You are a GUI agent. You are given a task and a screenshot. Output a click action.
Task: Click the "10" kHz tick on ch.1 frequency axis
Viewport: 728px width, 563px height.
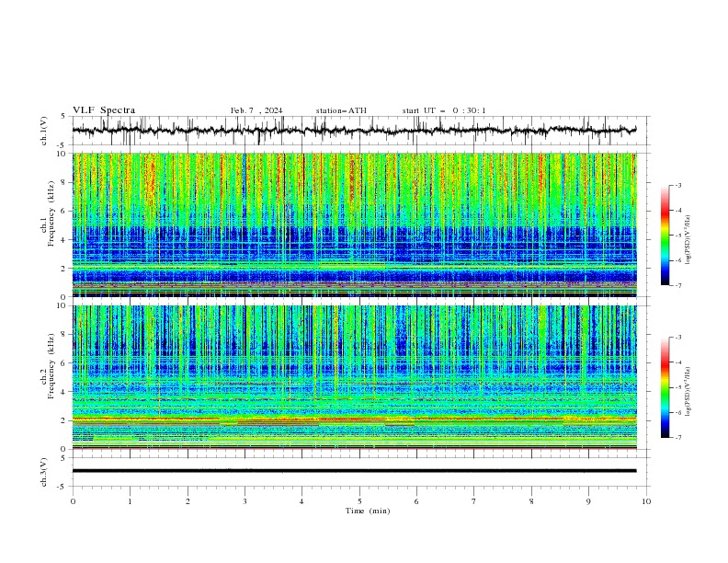point(63,154)
